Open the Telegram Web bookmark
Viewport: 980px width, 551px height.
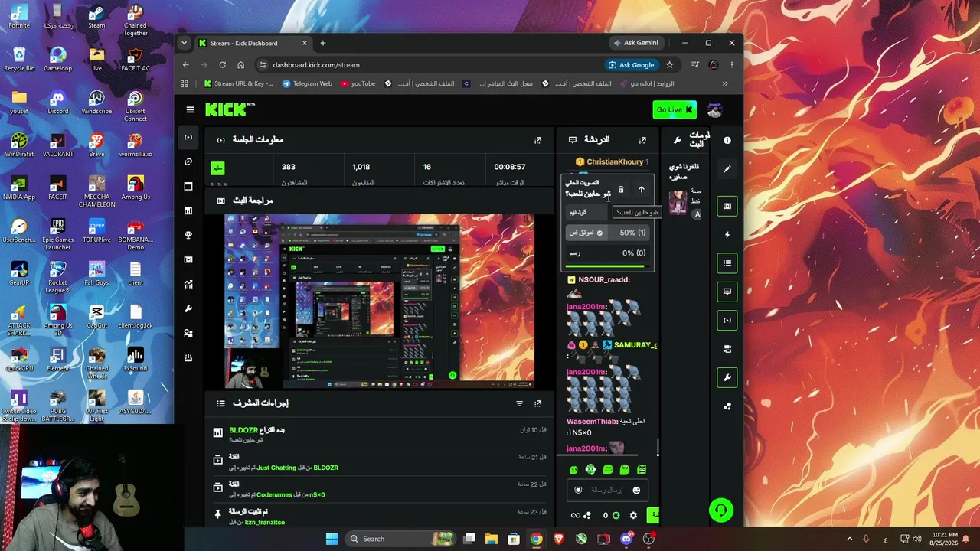click(307, 83)
